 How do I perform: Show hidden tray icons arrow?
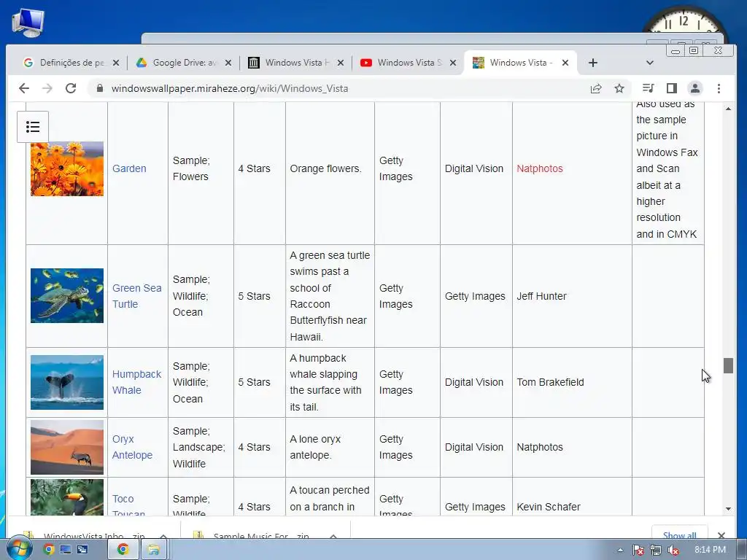coord(620,550)
